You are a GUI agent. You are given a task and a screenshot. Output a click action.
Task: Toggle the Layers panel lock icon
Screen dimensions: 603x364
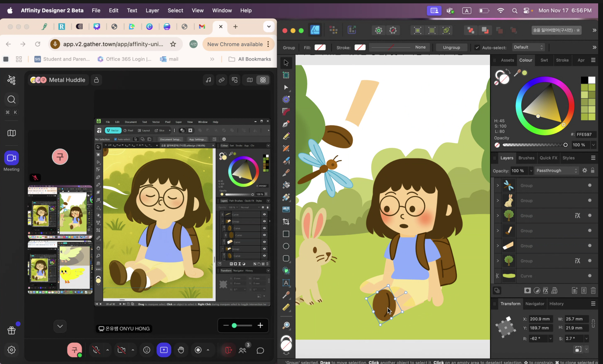point(593,170)
